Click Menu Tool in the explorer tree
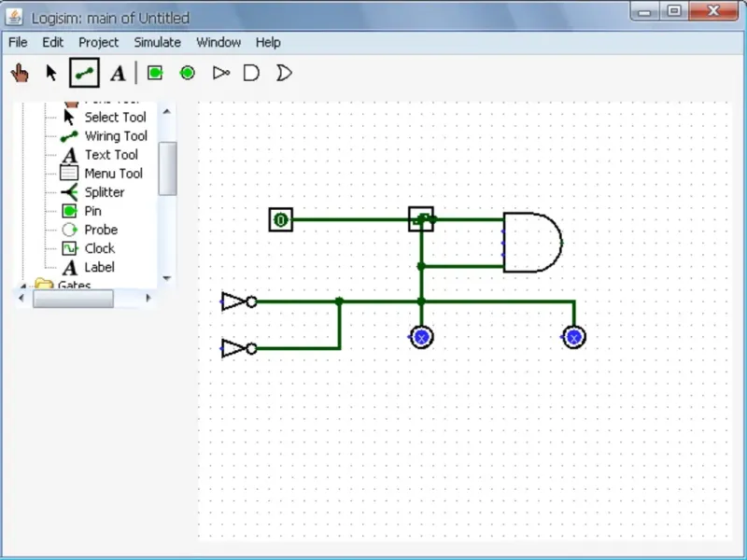This screenshot has height=560, width=747. click(x=113, y=174)
